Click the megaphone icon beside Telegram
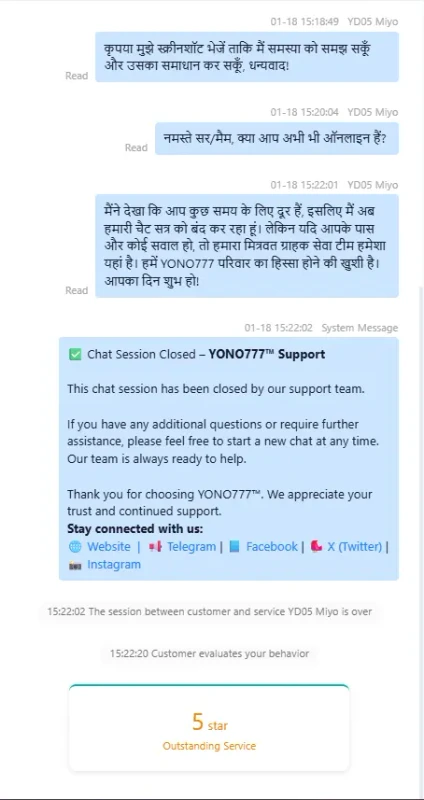Screen dimensions: 424x800 (155, 547)
